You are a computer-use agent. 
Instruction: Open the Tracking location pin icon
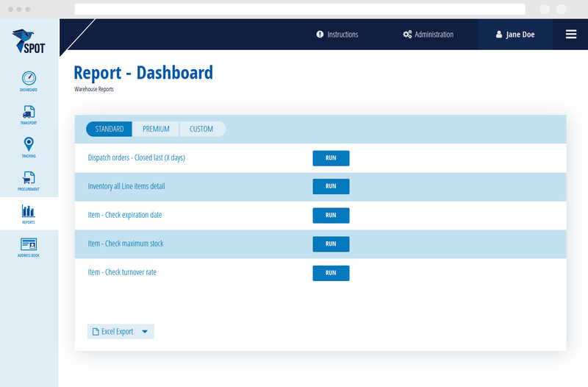[x=29, y=145]
